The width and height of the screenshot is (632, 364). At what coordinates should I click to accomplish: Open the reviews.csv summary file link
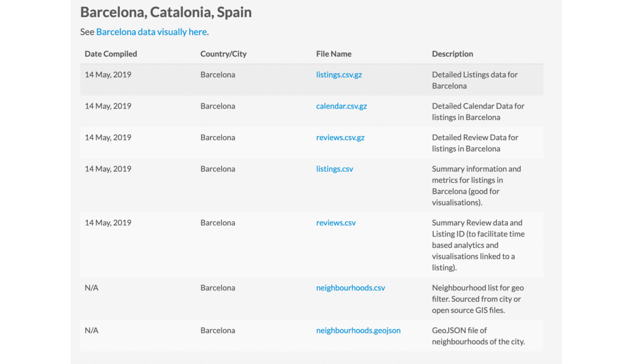[336, 223]
